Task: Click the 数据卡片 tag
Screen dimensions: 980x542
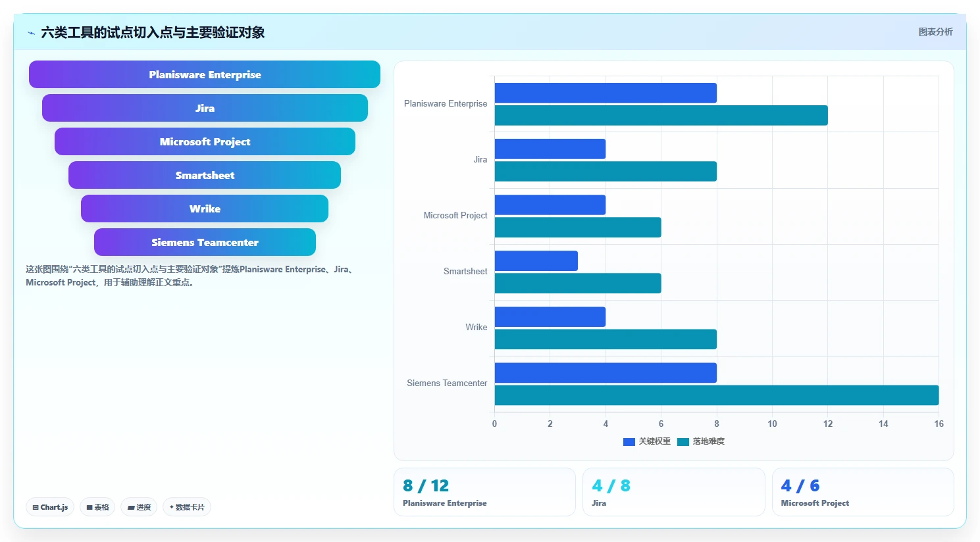Action: 187,507
